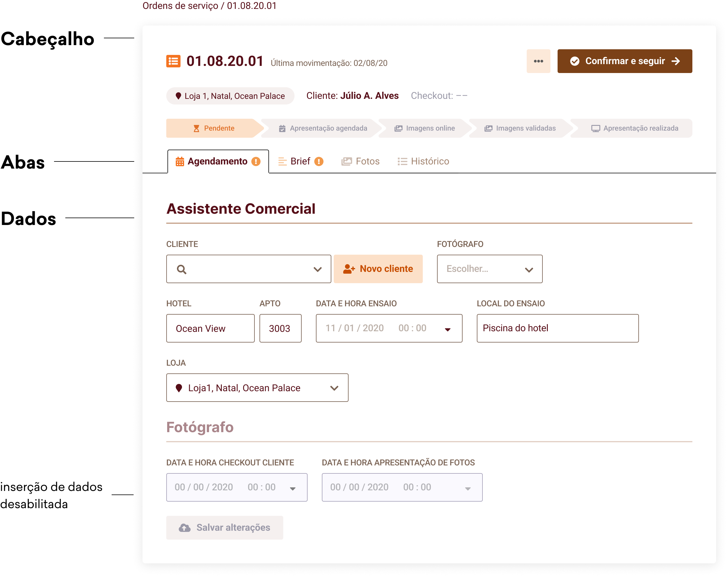Viewport: 728px width, 577px height.
Task: Click the order list icon beside 01.08.20.01
Action: 173,61
